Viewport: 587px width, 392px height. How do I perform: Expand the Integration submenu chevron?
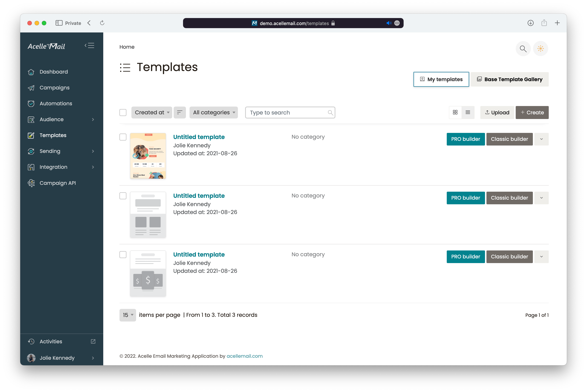93,167
